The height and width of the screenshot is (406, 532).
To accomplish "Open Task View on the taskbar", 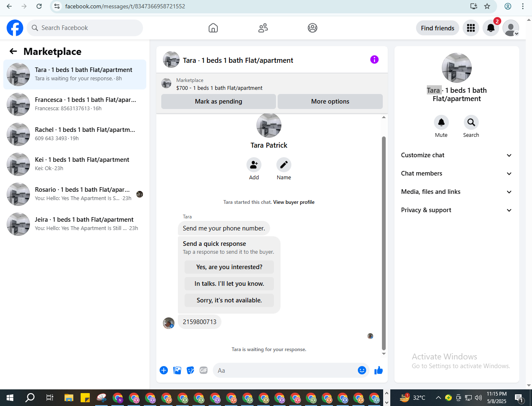I will coord(49,398).
